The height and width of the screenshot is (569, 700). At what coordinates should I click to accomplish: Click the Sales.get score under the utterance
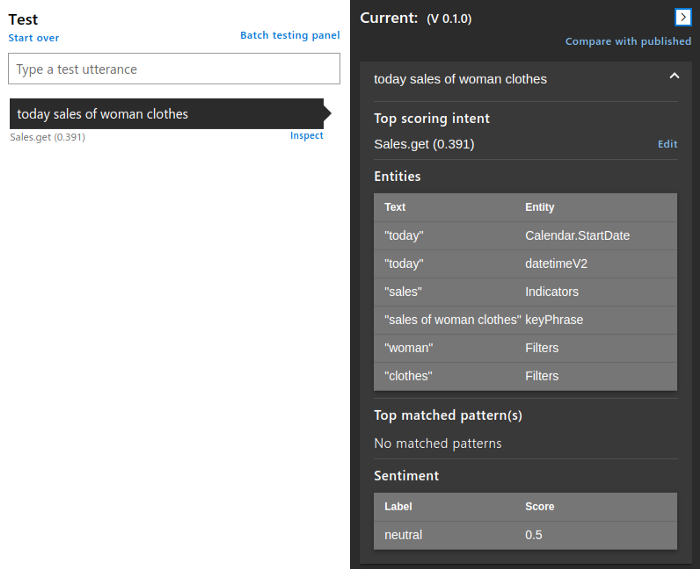(x=48, y=137)
